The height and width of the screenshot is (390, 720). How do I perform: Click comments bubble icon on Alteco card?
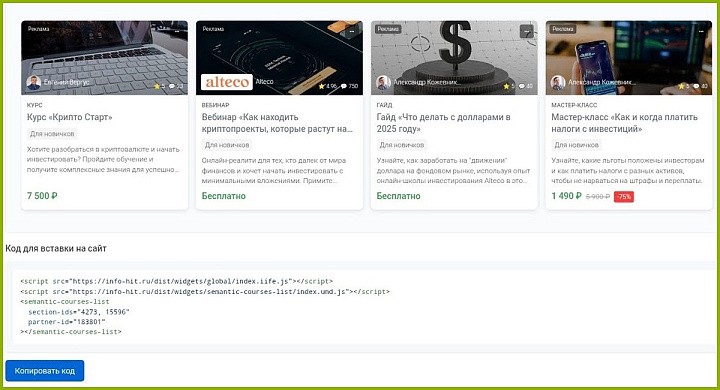(x=343, y=86)
